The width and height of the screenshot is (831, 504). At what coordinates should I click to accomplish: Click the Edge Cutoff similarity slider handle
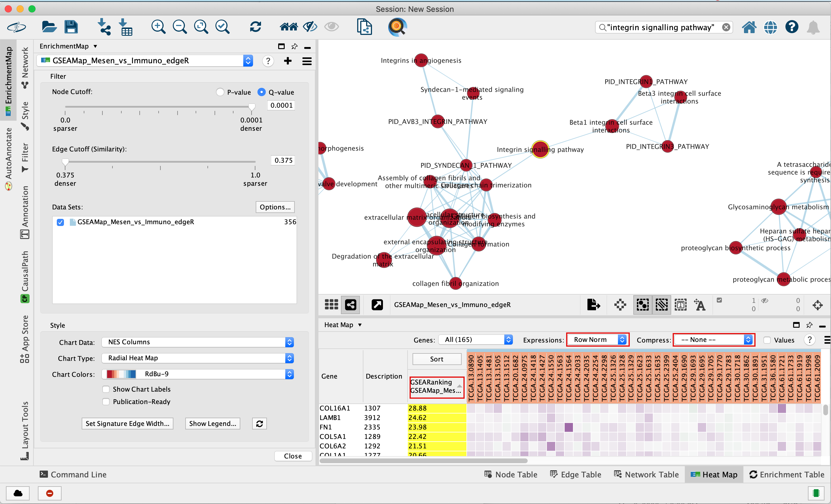65,162
